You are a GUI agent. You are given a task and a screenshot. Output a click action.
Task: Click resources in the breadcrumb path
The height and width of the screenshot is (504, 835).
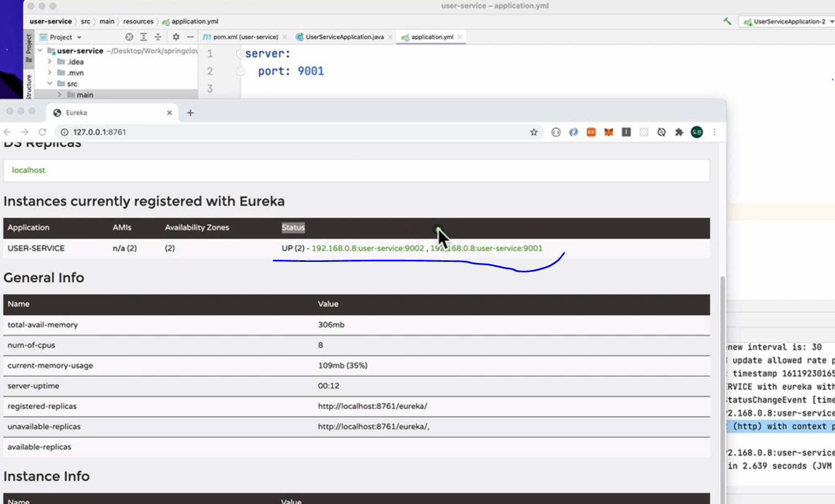(138, 21)
